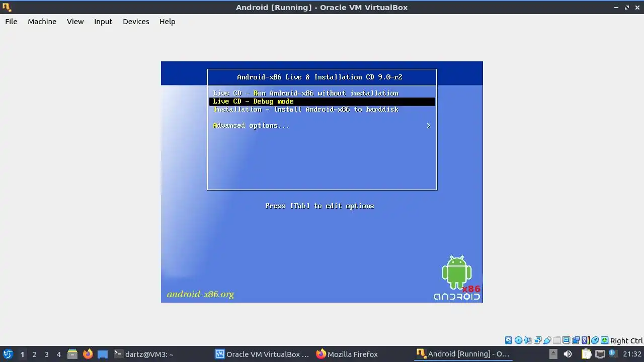The image size is (644, 362).
Task: Click the mouse integration indicator icon
Action: click(x=595, y=340)
